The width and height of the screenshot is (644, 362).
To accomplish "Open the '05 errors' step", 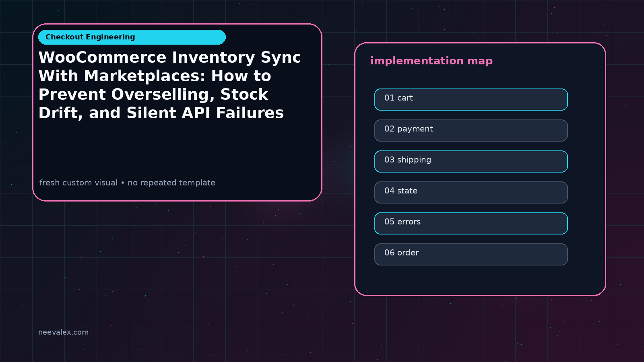I will point(471,223).
